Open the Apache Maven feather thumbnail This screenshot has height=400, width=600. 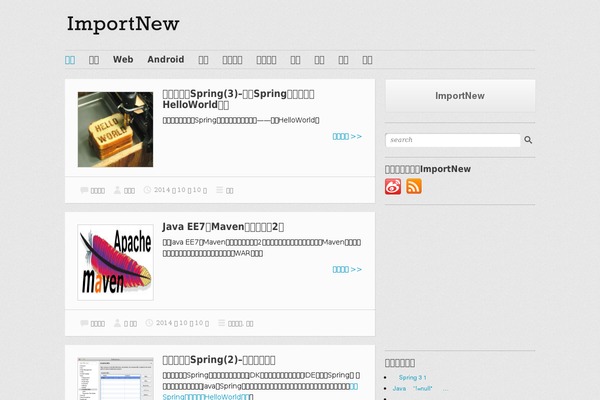[x=115, y=262]
